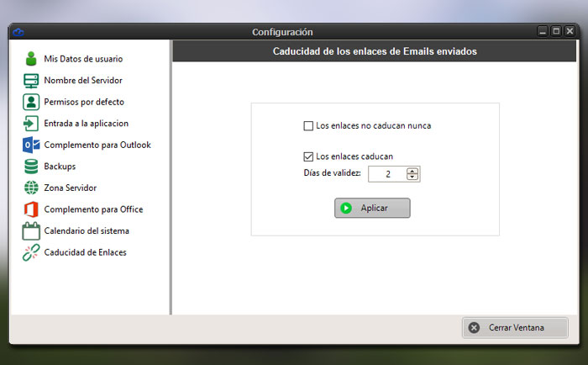Screen dimensions: 588x365
Task: Open Entrada a la aplicacion settings
Action: pos(87,123)
